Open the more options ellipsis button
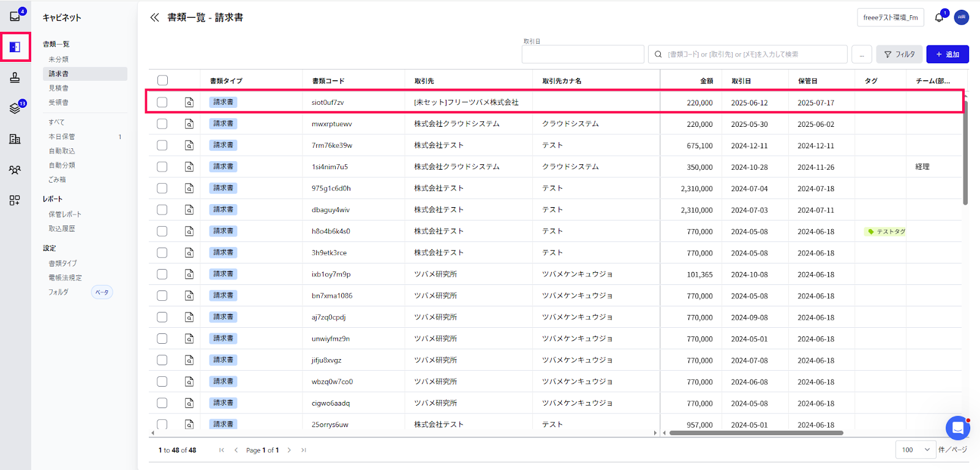Image resolution: width=980 pixels, height=470 pixels. click(x=862, y=55)
